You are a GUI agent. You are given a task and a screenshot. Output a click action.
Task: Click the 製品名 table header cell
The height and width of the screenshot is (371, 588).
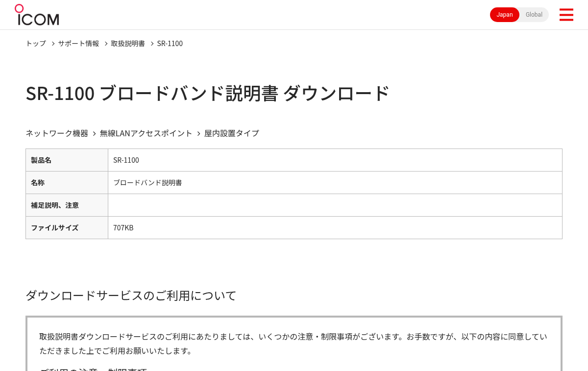point(67,160)
